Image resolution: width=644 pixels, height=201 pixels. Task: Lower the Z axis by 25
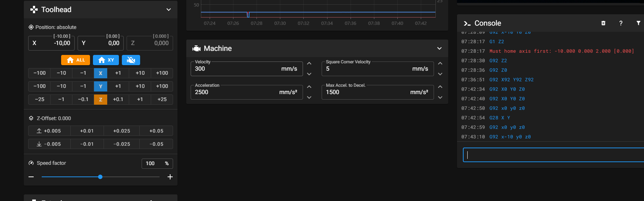coord(40,100)
